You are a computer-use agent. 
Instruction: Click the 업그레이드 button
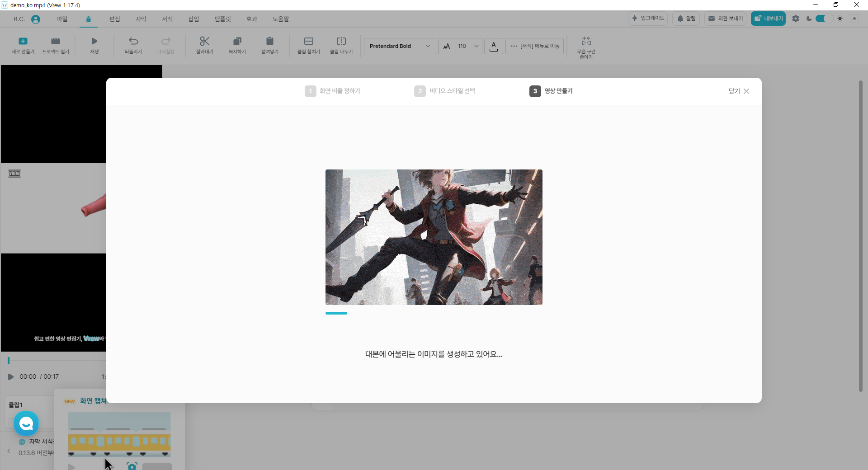click(x=648, y=19)
